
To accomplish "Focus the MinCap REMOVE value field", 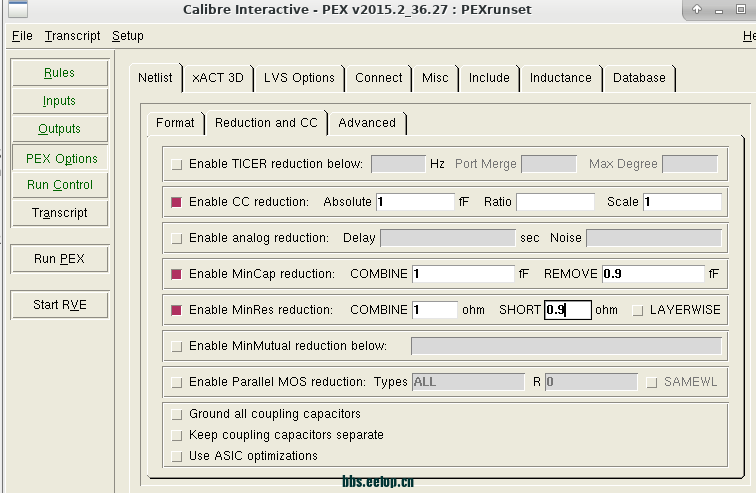I will point(652,274).
